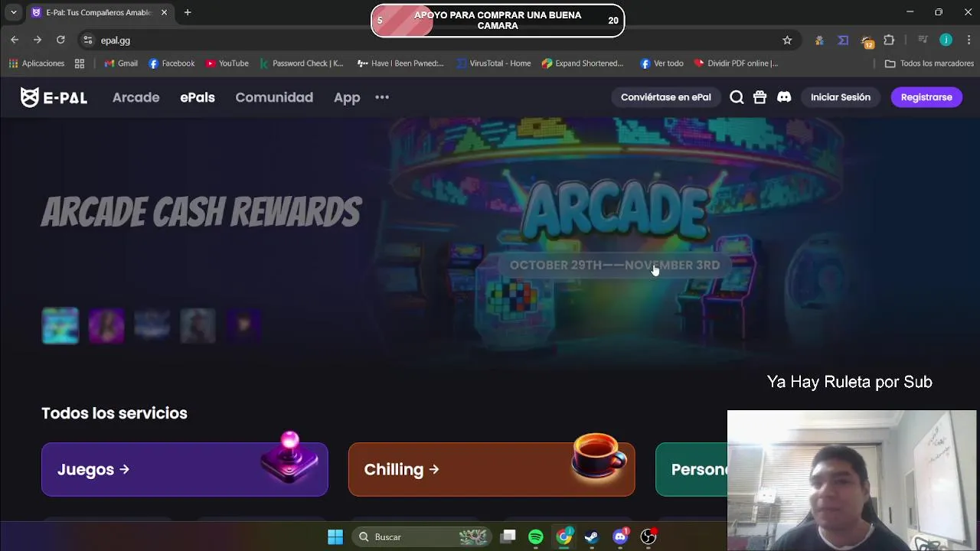Open Task View on the taskbar
This screenshot has height=551, width=980.
point(508,537)
